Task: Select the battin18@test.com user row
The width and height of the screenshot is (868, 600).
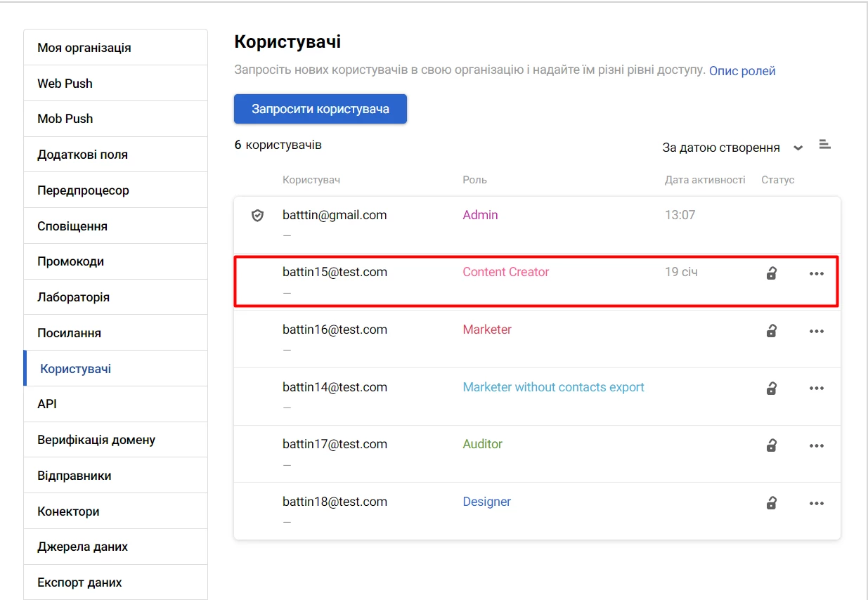Action: click(335, 502)
